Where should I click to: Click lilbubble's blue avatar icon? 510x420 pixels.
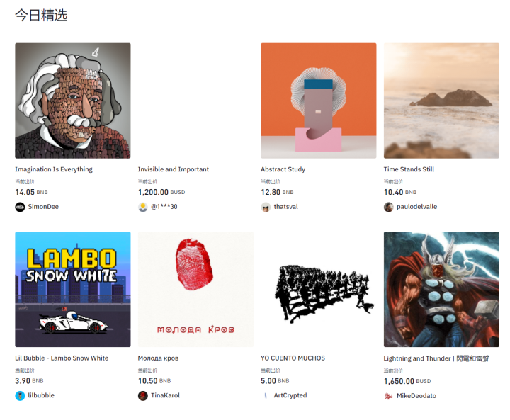[x=20, y=396]
